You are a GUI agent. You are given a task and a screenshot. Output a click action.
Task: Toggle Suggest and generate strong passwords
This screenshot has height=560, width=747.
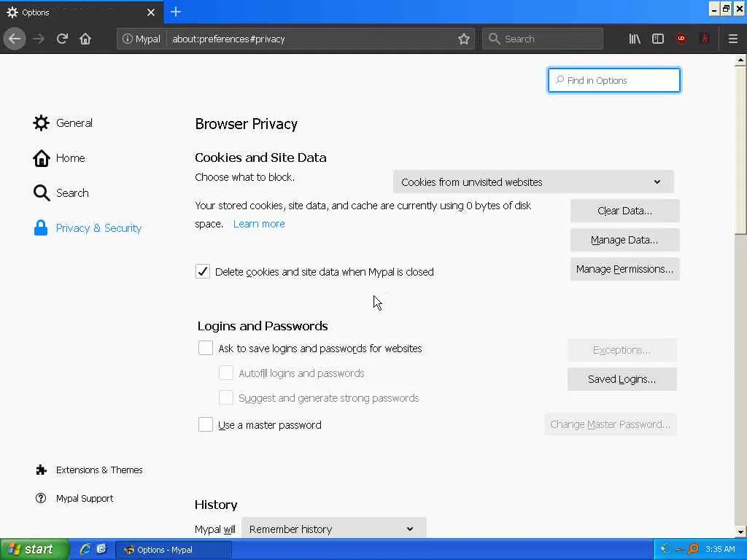pos(226,397)
